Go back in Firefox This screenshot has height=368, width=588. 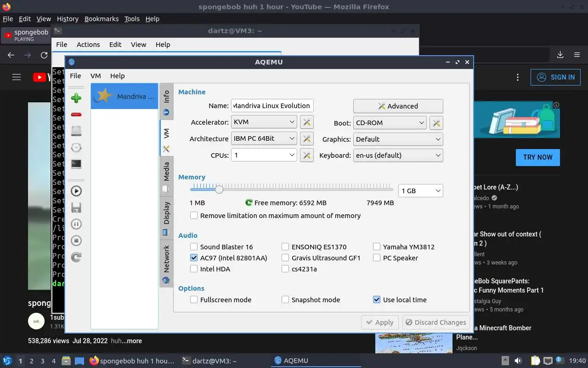coord(11,55)
